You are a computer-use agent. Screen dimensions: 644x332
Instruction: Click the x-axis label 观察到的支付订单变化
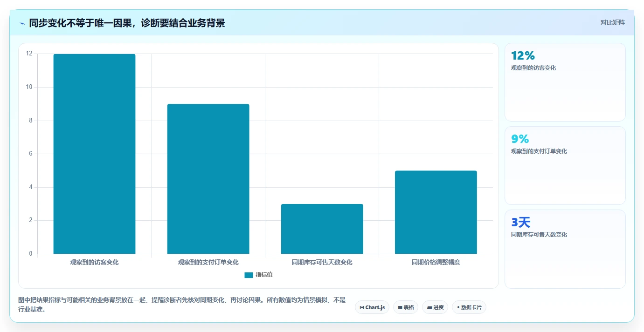tap(208, 263)
